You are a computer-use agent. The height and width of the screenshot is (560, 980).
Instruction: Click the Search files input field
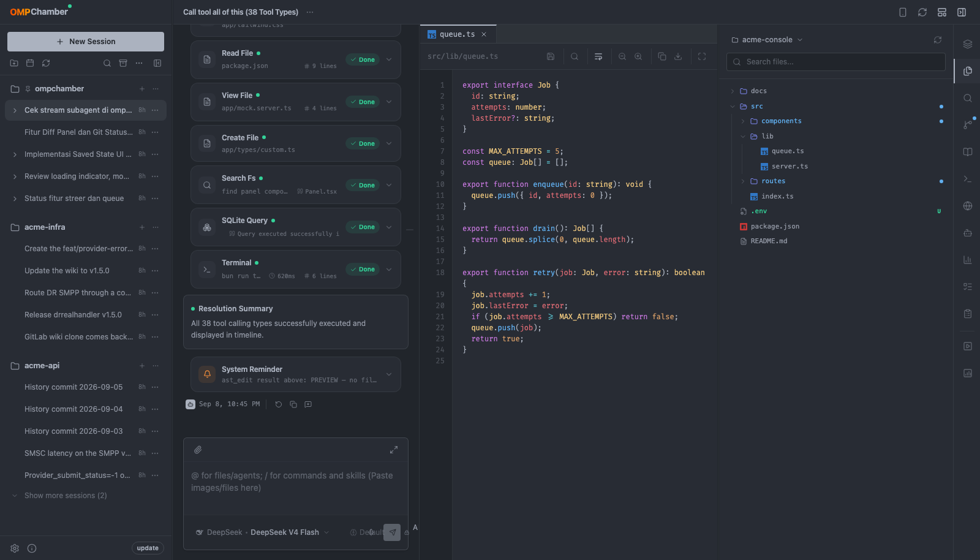[x=836, y=62]
